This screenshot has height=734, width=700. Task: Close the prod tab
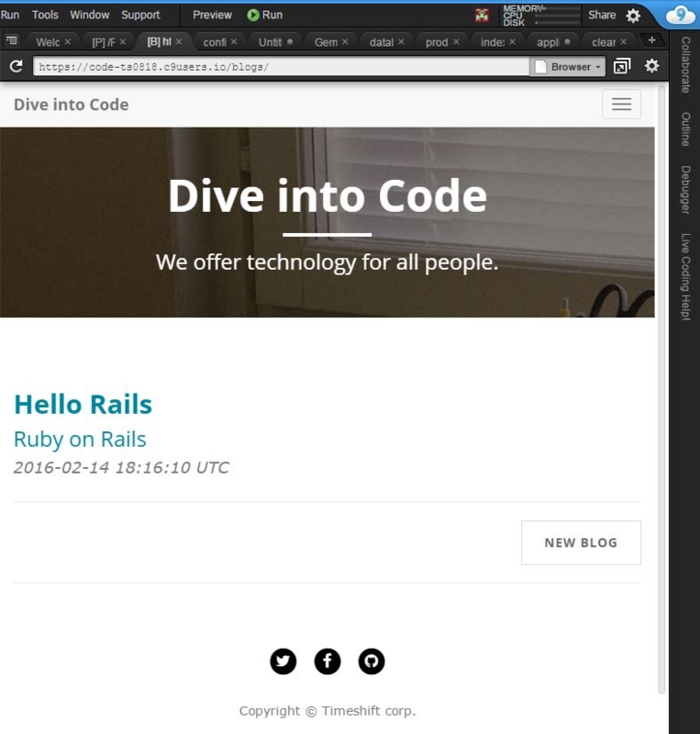pyautogui.click(x=456, y=41)
